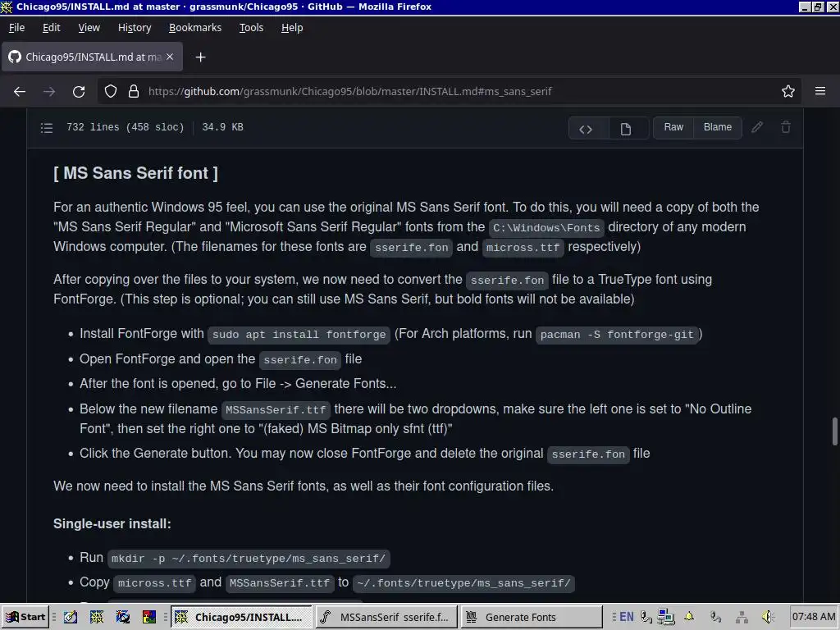Click the Chicago95/INSTALL.... taskbar button

pyautogui.click(x=242, y=617)
